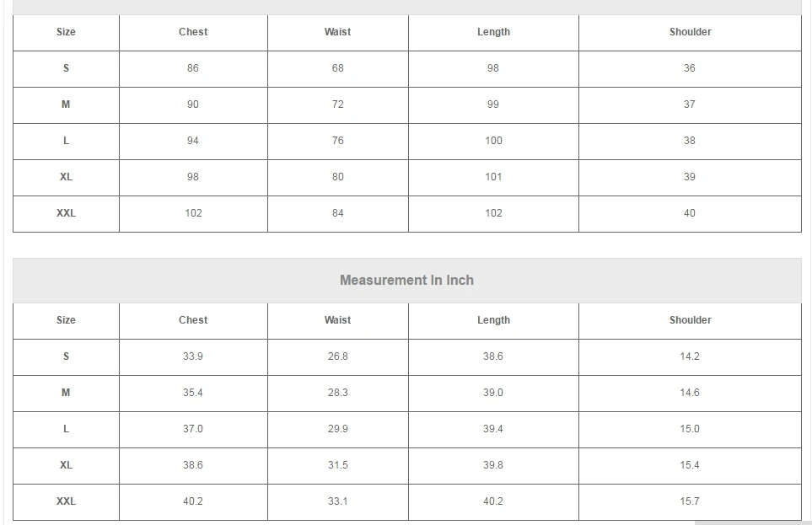Viewport: 812px width, 525px height.
Task: Click the size L length value 100
Action: pos(493,141)
